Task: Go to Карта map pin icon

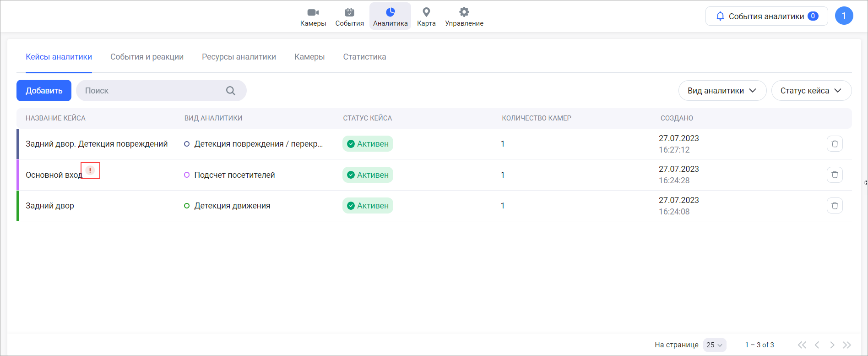Action: point(426,12)
